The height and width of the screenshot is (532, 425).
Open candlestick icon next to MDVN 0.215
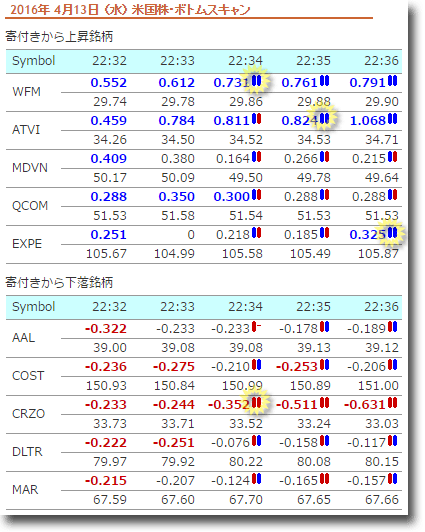click(x=392, y=157)
